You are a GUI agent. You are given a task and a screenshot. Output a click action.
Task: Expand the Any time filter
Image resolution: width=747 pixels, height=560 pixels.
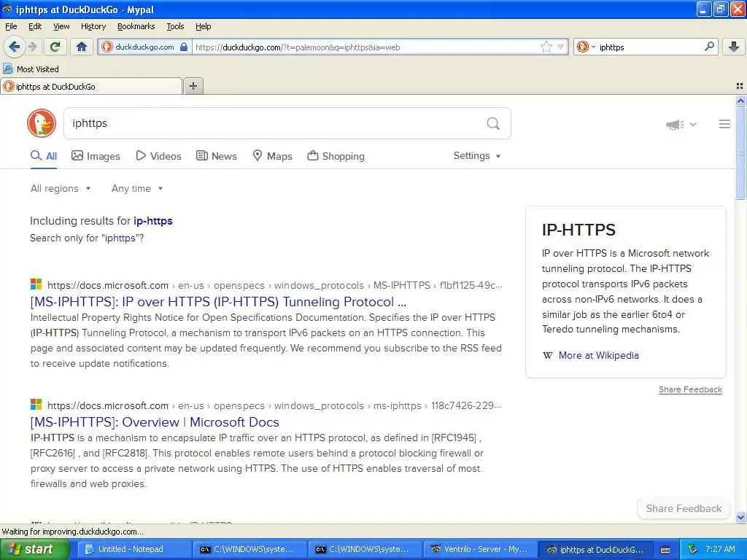pyautogui.click(x=137, y=189)
